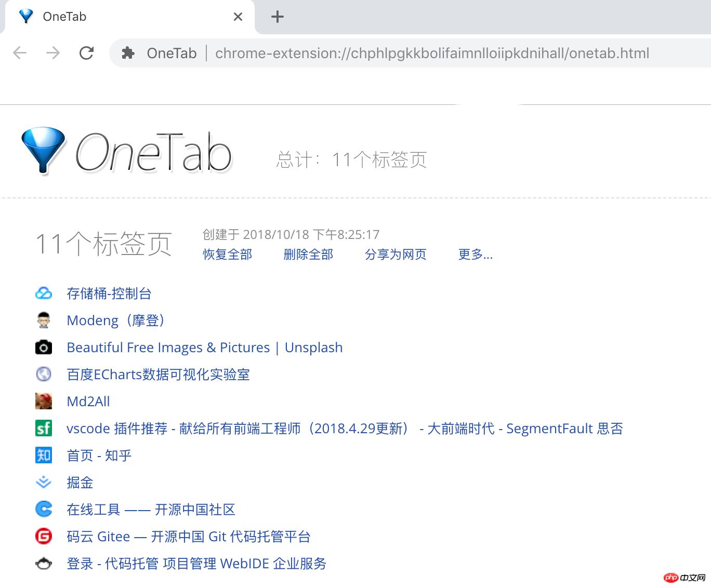Click the address bar URL field

point(431,53)
